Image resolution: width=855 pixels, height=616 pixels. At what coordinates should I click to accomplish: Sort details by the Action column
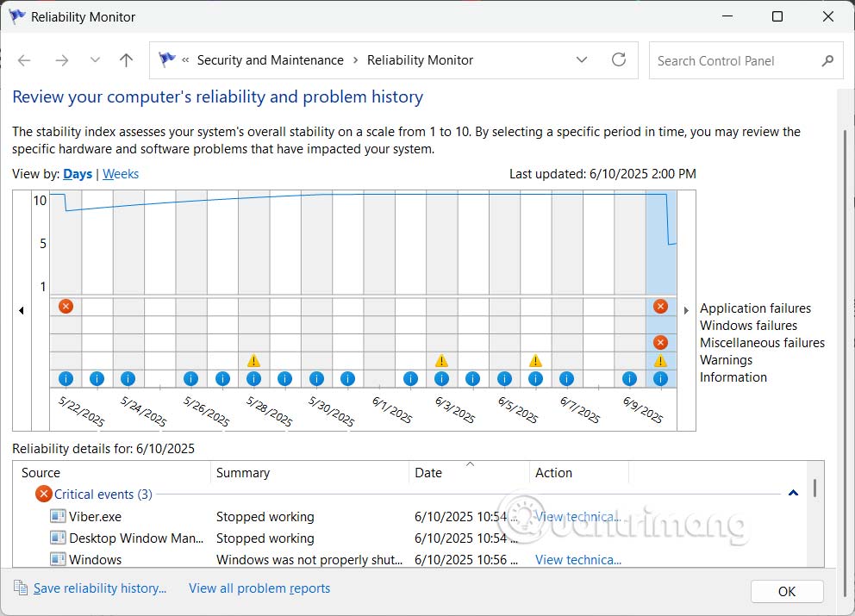[x=579, y=473]
